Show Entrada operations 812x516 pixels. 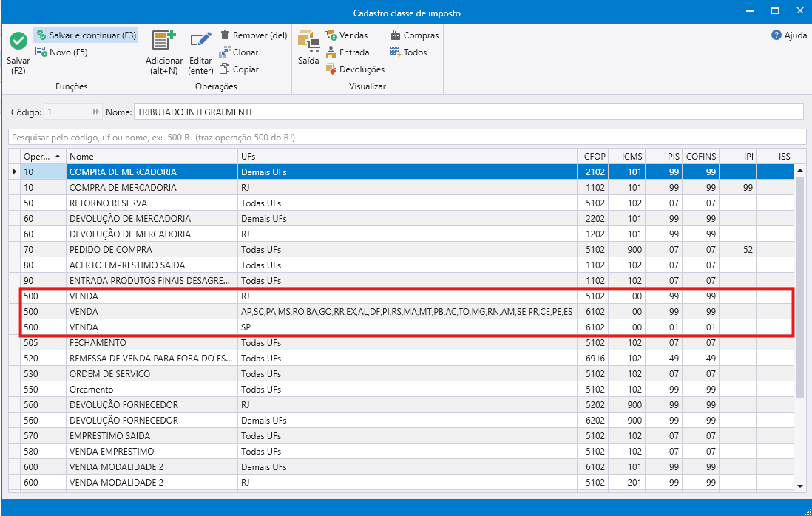(348, 52)
